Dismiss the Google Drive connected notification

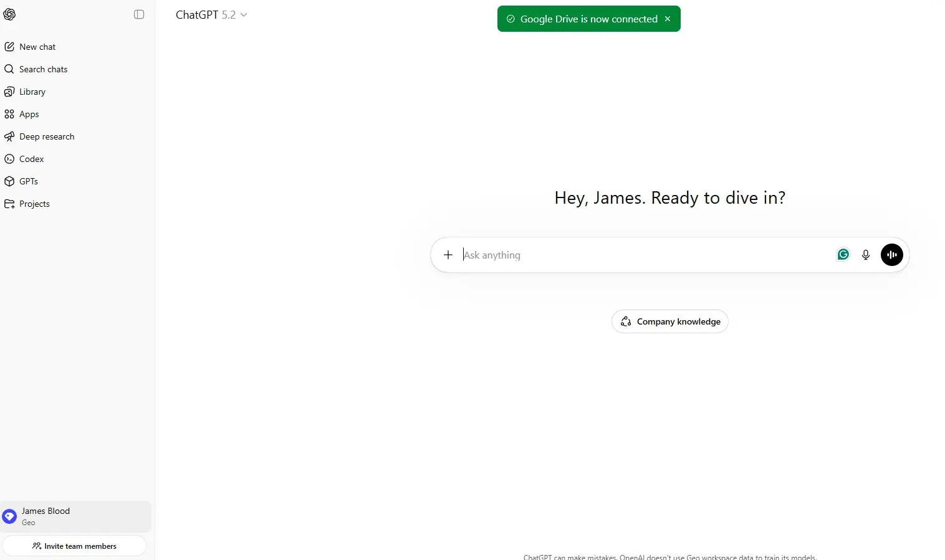coord(668,19)
